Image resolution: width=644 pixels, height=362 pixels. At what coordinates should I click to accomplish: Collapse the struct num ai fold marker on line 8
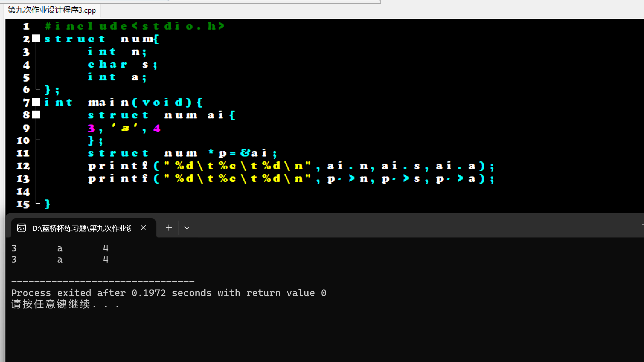[36, 115]
